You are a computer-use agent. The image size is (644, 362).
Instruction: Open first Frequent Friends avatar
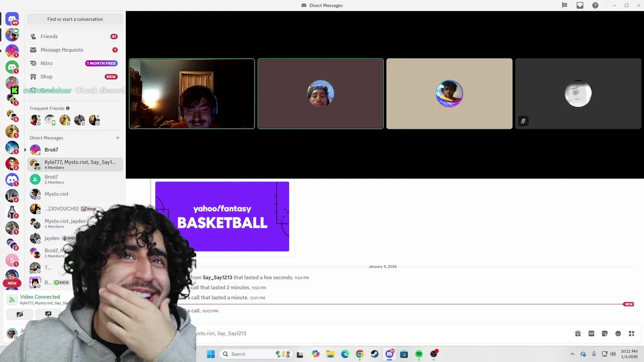pos(35,120)
